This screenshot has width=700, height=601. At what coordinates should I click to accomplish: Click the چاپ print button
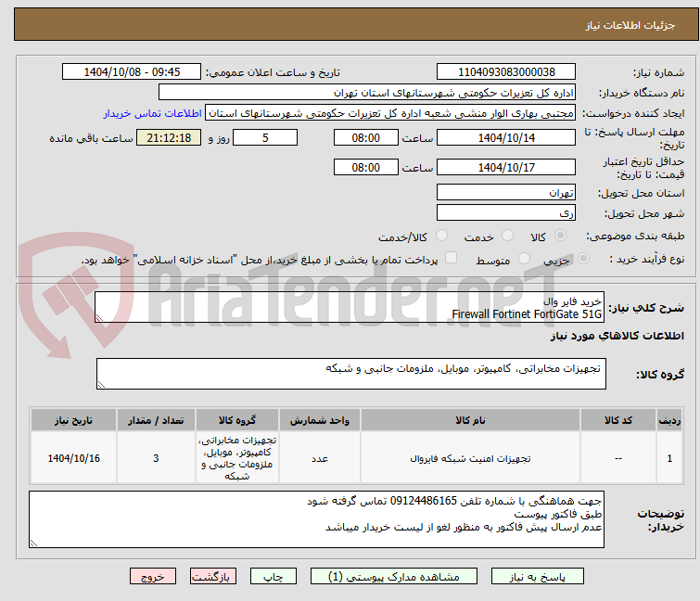click(x=273, y=576)
